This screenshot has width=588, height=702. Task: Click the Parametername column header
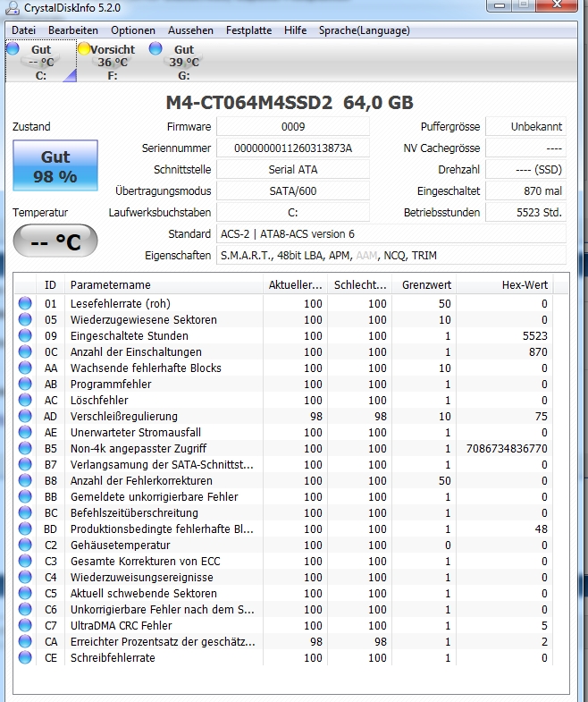(164, 284)
